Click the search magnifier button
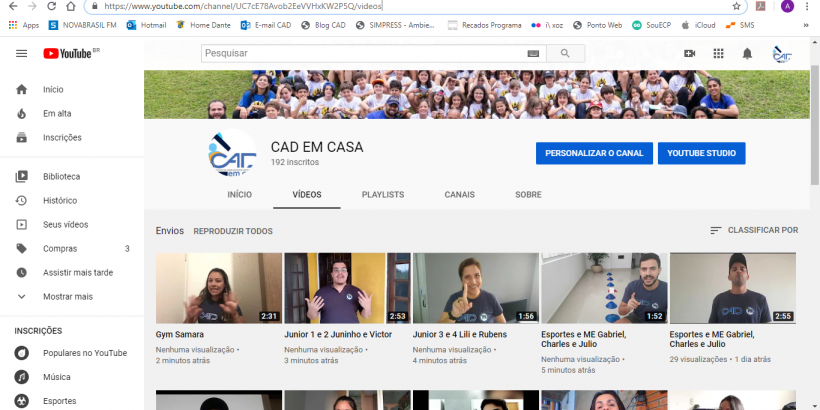Viewport: 820px width, 410px height. [566, 53]
